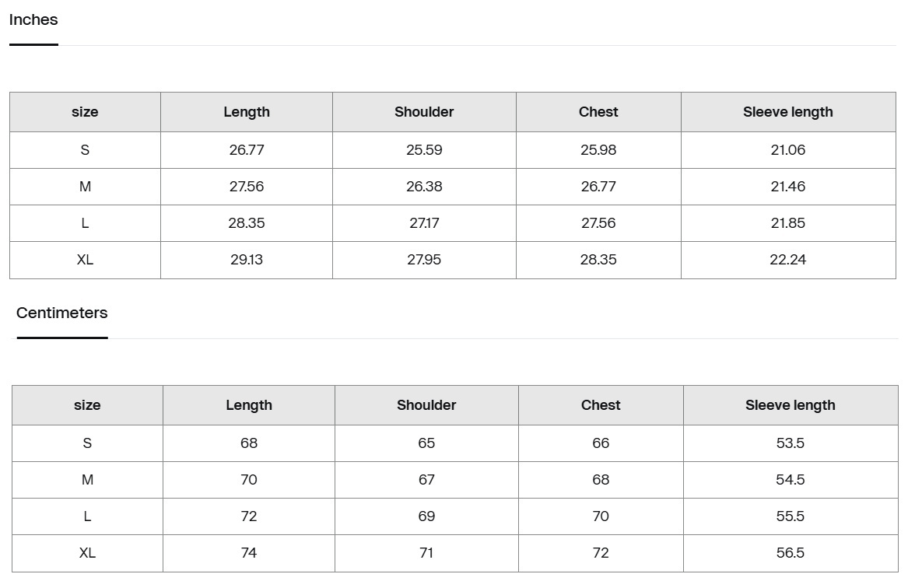Image resolution: width=908 pixels, height=588 pixels.
Task: Select the 26.77 length cell for size S
Action: tap(247, 150)
